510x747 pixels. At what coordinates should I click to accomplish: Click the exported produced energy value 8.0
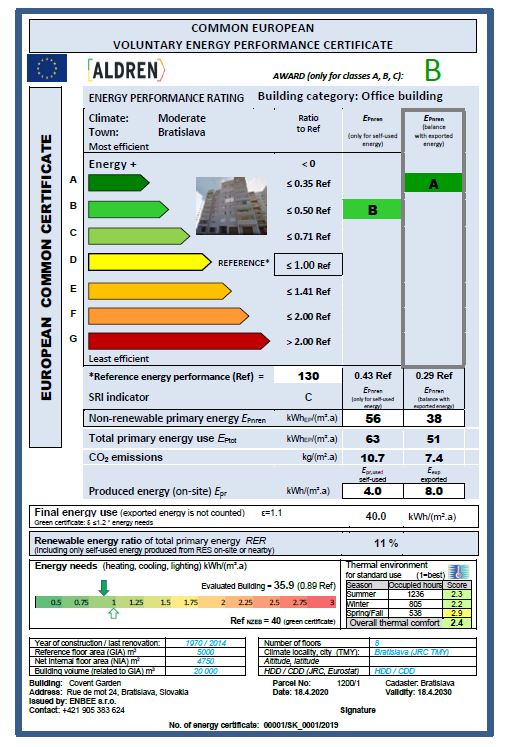click(x=434, y=491)
